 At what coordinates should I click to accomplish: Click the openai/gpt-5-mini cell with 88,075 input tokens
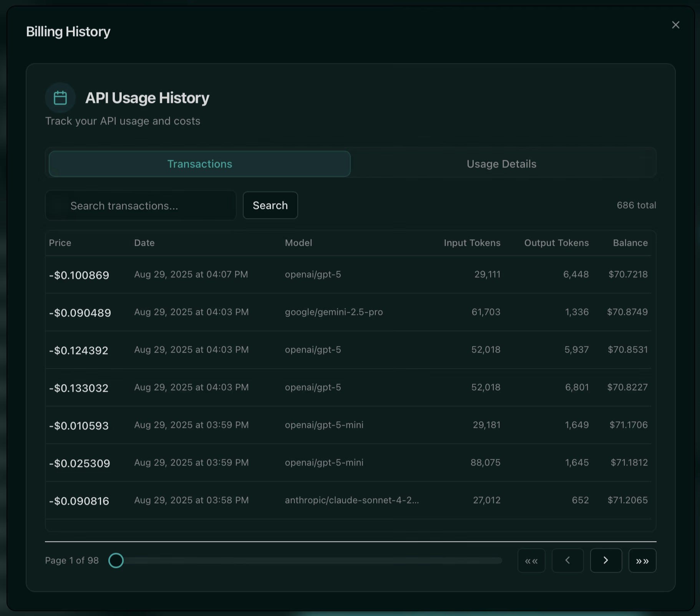tap(324, 462)
